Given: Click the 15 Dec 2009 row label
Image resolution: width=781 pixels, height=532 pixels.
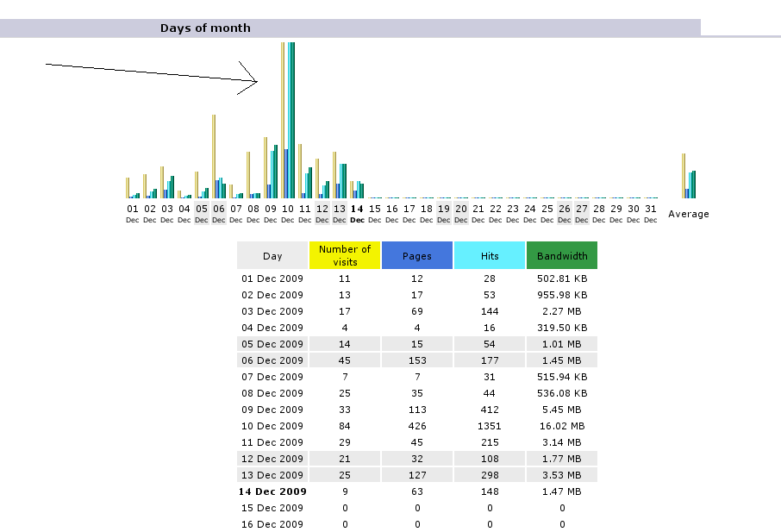Looking at the screenshot, I should coord(272,508).
